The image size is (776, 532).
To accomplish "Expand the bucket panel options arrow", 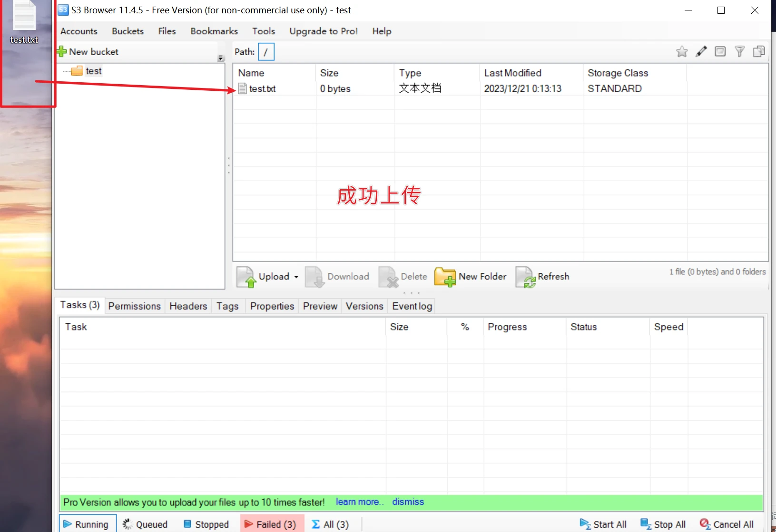I will click(x=221, y=58).
